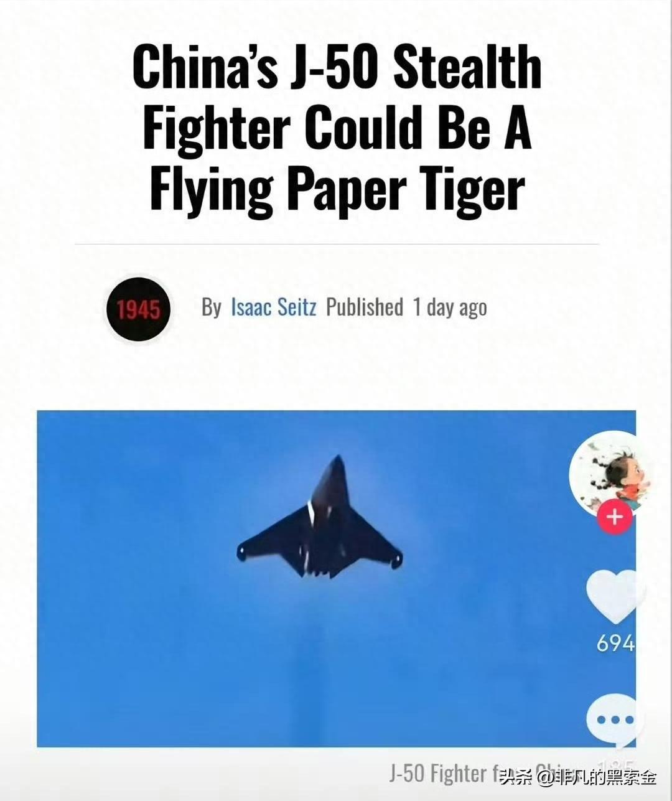Image resolution: width=672 pixels, height=801 pixels.
Task: Tap the @非凡的黑索金 username watermark
Action: 599,777
